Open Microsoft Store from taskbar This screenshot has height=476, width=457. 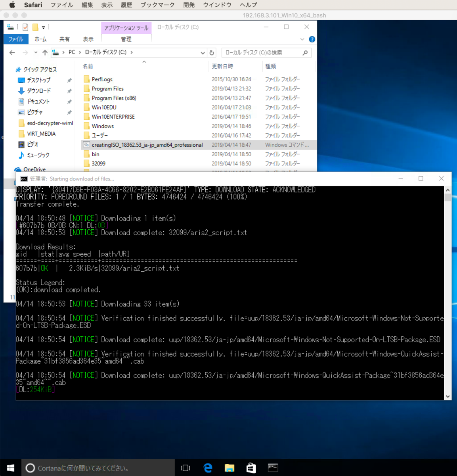pyautogui.click(x=251, y=468)
